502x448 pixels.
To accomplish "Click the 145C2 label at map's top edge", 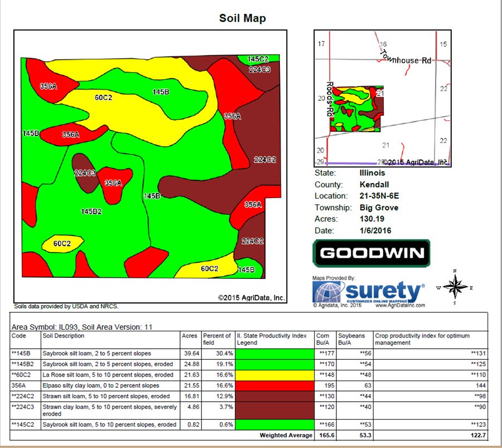I will [258, 59].
